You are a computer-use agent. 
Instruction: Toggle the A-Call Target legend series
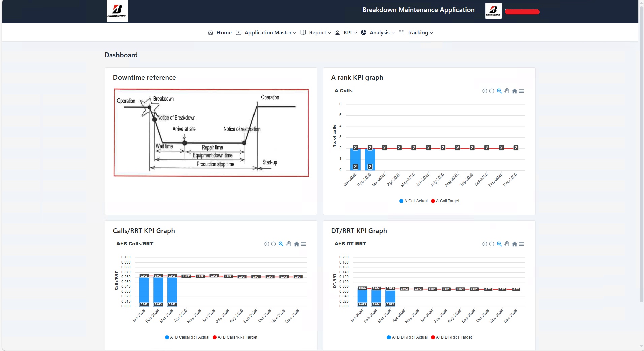point(445,201)
